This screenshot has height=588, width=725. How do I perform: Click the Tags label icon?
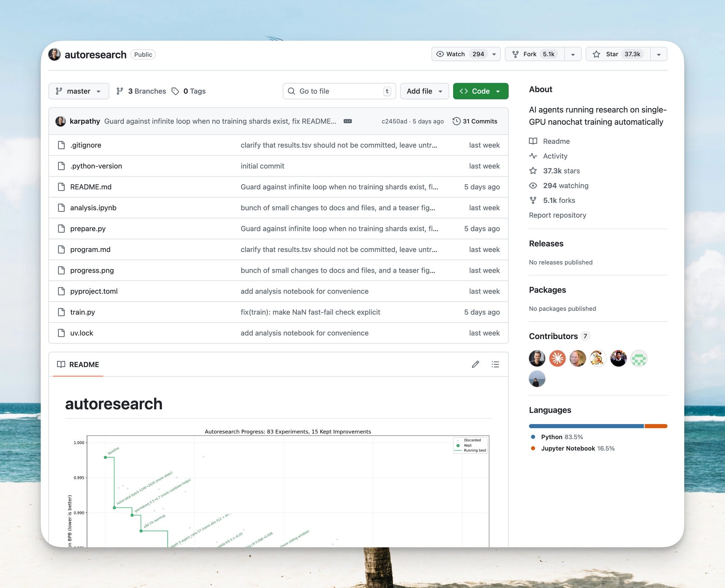point(175,91)
